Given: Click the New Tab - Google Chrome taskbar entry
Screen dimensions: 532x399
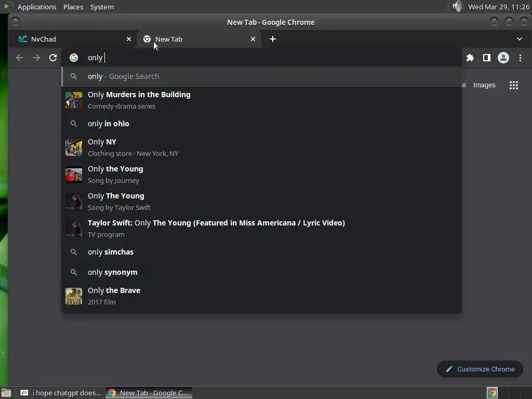Looking at the screenshot, I should (x=149, y=393).
